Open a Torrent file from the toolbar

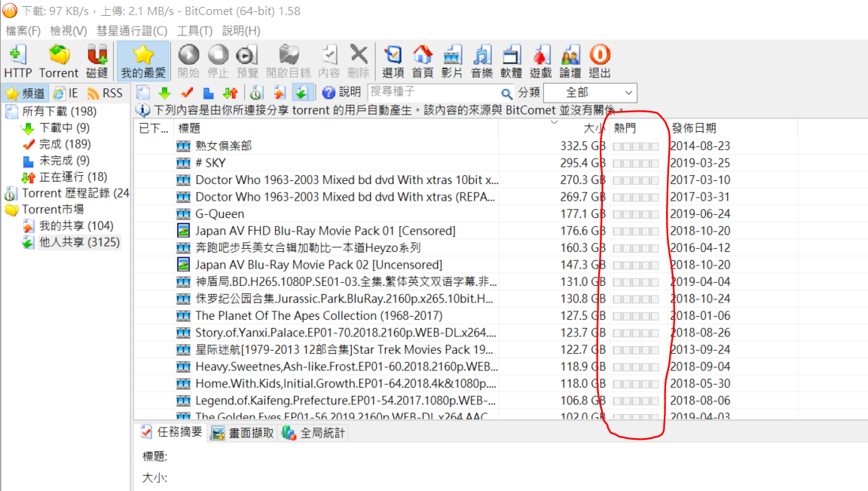(x=59, y=61)
